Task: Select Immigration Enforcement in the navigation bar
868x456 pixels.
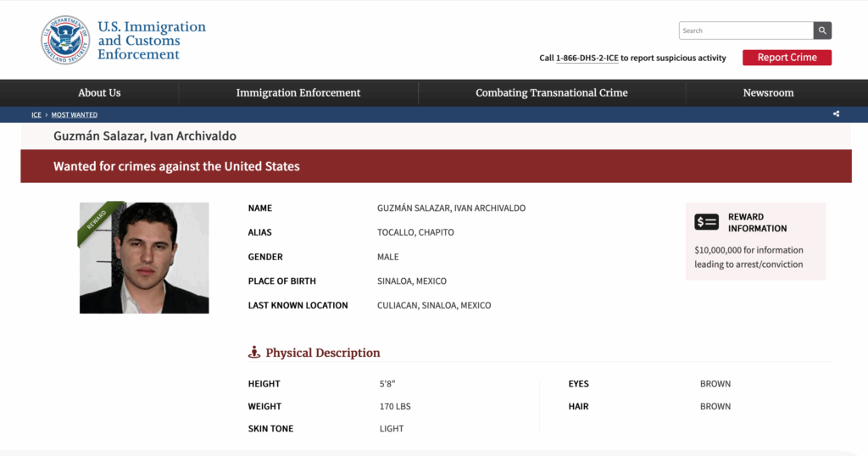Action: point(298,92)
